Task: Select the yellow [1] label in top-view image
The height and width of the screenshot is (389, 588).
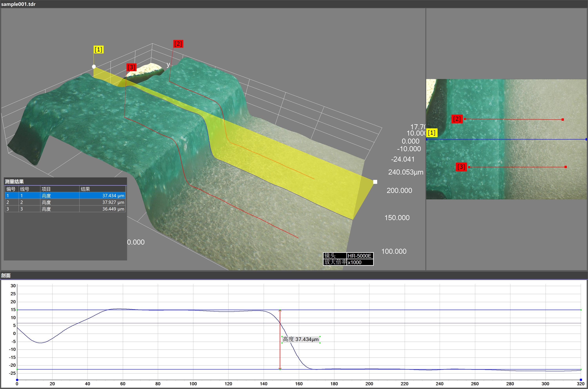Action: pos(432,133)
